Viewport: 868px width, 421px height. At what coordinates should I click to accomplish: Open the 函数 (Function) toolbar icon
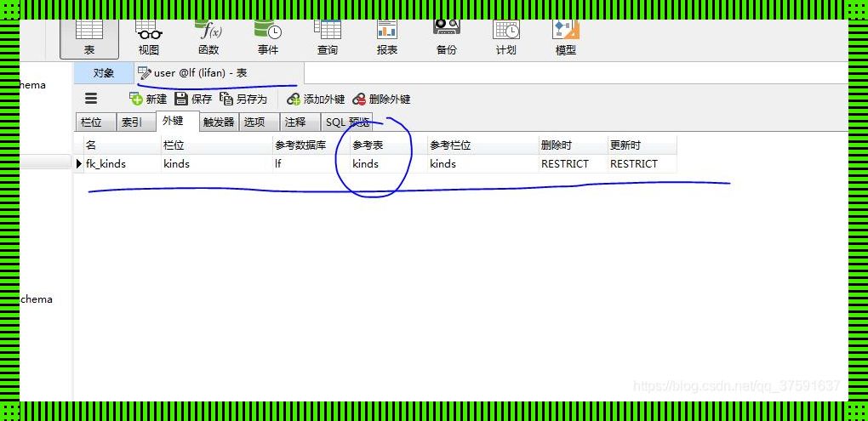pyautogui.click(x=208, y=39)
